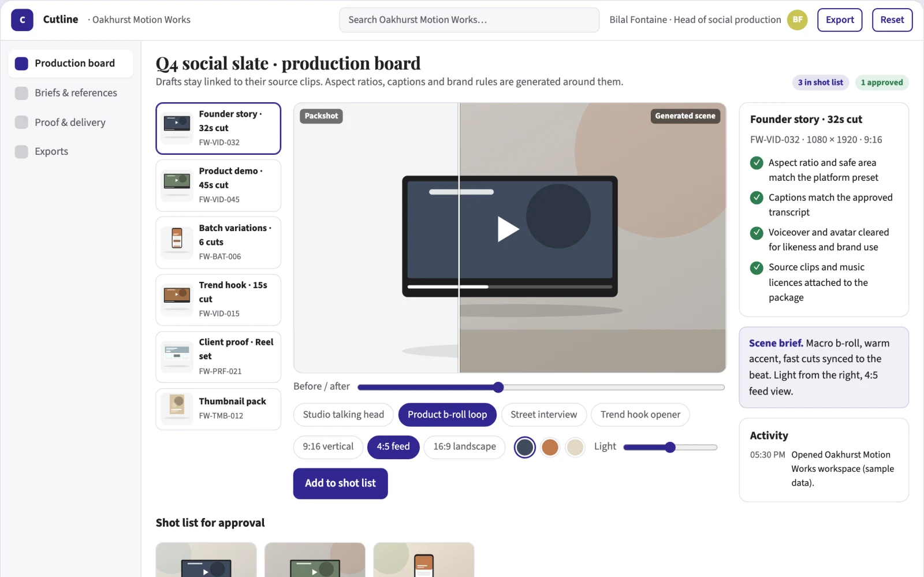Select the Street interview scene
This screenshot has width=924, height=577.
543,415
